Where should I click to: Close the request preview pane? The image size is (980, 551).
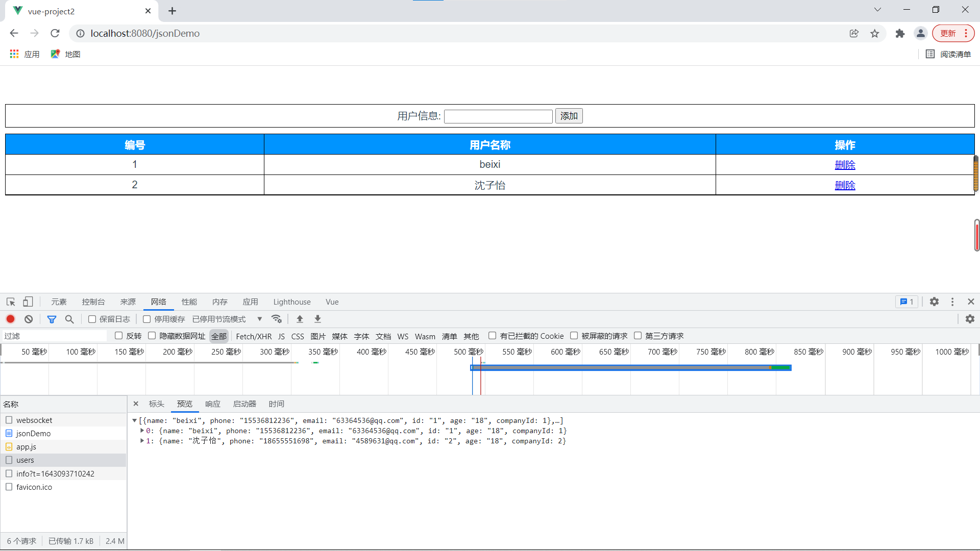[x=136, y=404]
